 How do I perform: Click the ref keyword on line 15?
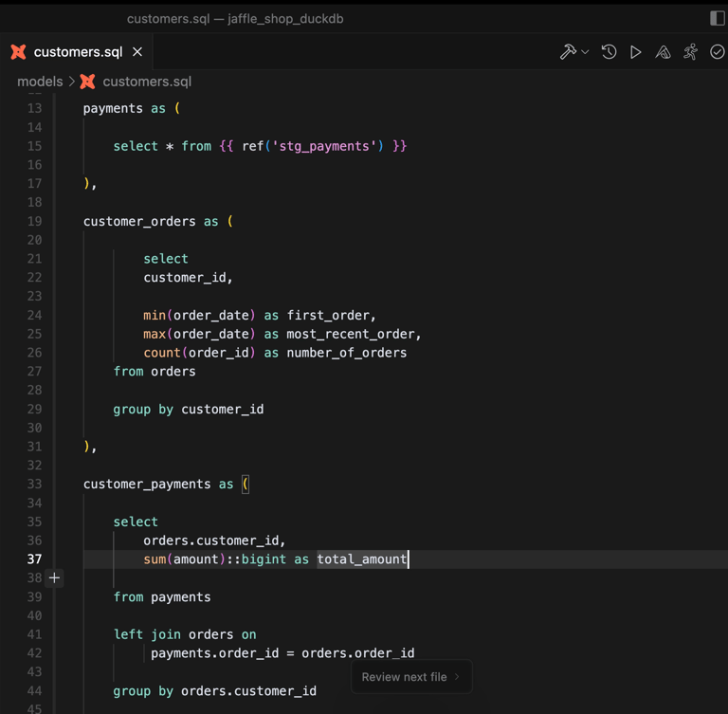click(x=252, y=146)
